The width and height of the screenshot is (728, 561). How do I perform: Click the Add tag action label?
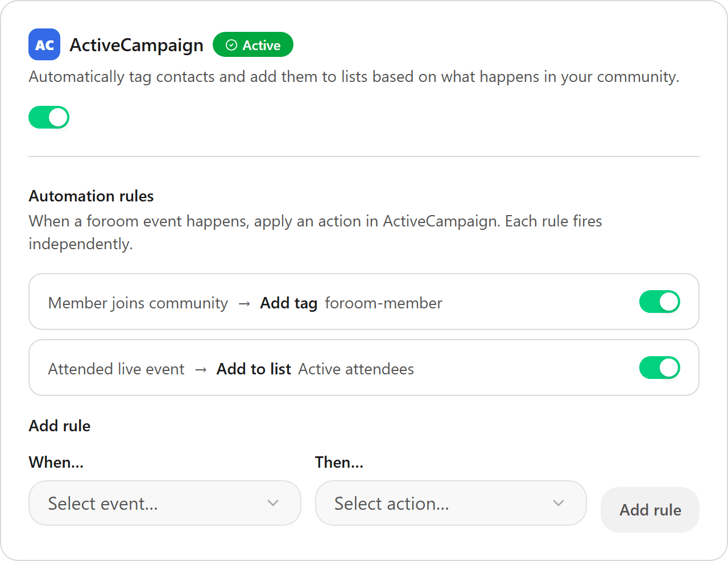pyautogui.click(x=289, y=303)
